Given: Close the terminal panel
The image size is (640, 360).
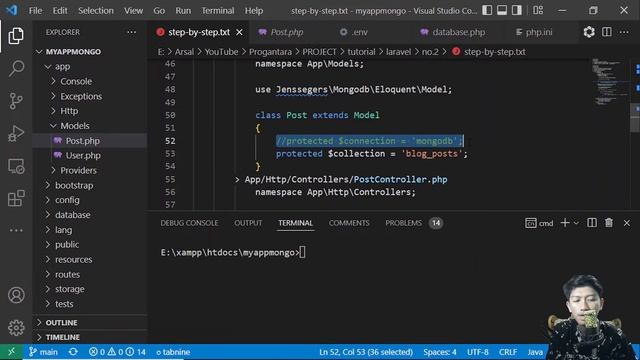Looking at the screenshot, I should [627, 223].
